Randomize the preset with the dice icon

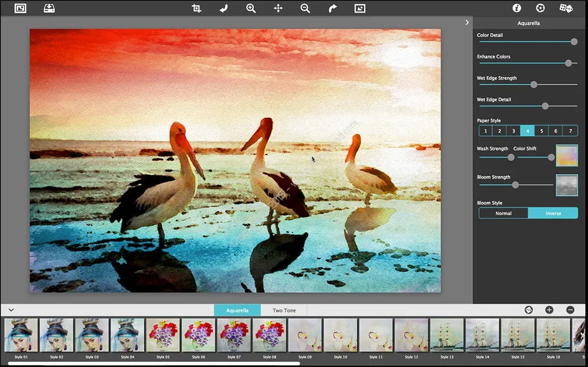coord(566,8)
